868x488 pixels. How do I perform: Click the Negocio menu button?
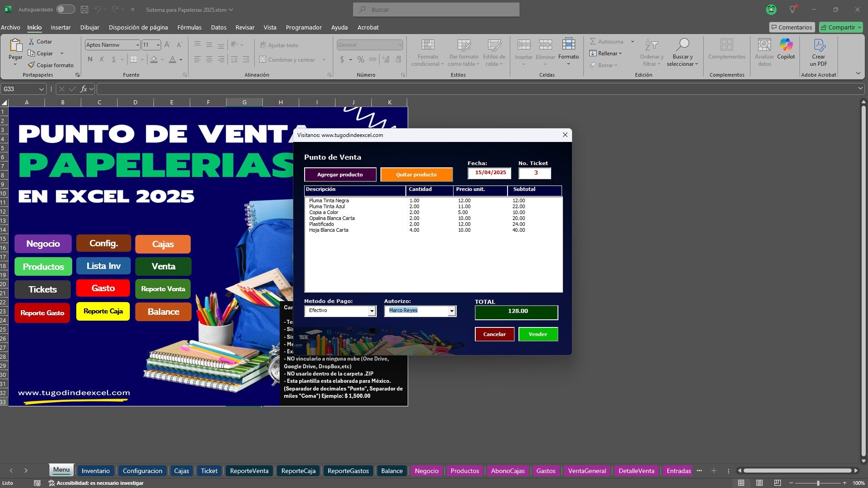[x=43, y=244]
